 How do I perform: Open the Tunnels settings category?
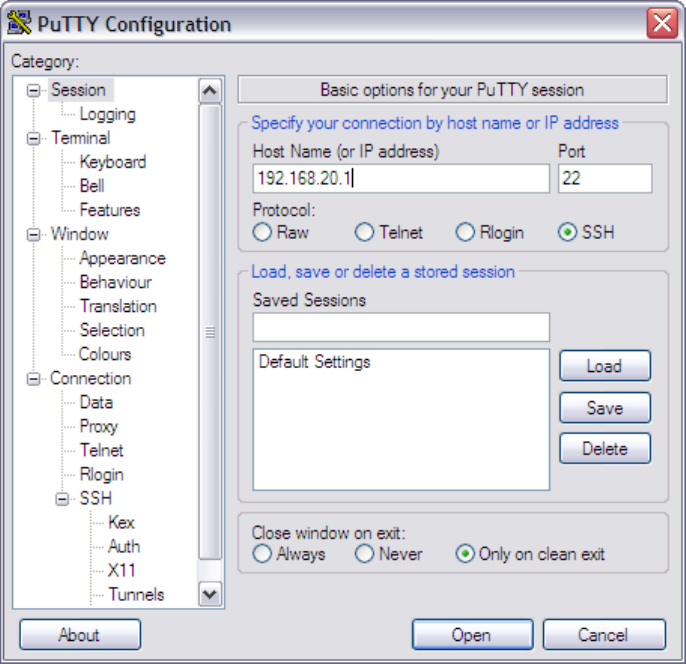[x=136, y=594]
